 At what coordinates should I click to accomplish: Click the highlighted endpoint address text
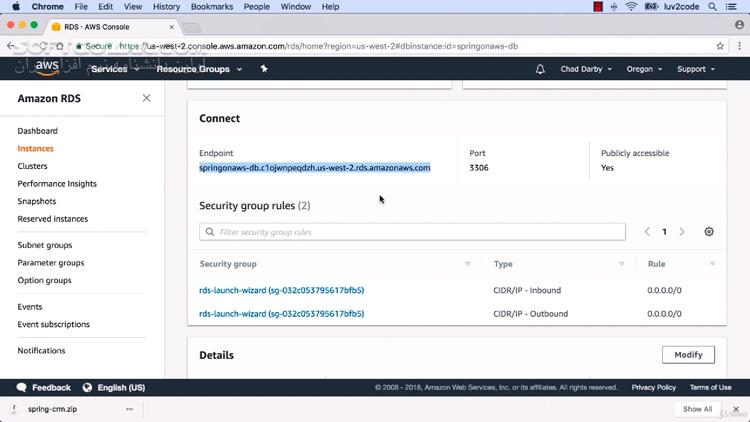click(x=315, y=168)
